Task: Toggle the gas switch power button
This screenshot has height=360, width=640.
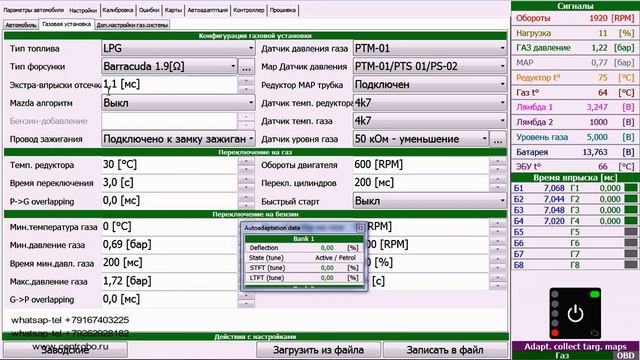Action: coord(575,314)
